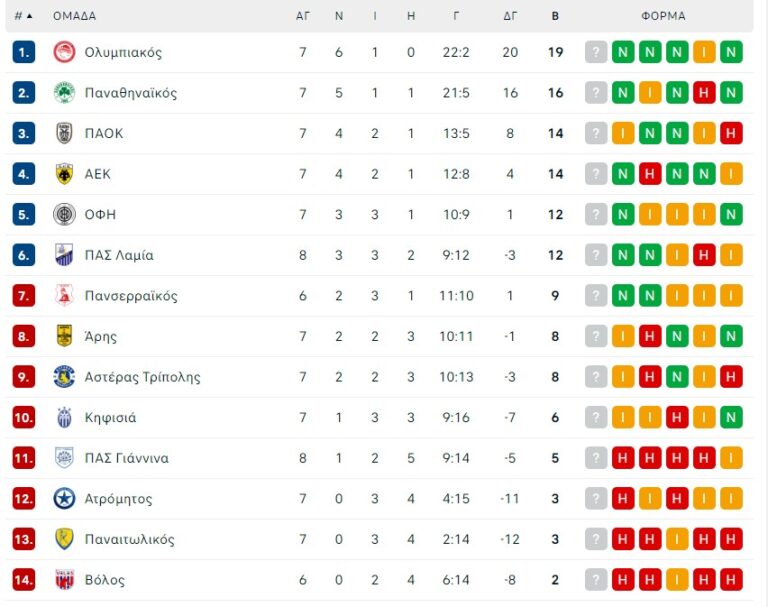Click the Ατρόμητος blue star logo
768x607 pixels.
pos(64,499)
